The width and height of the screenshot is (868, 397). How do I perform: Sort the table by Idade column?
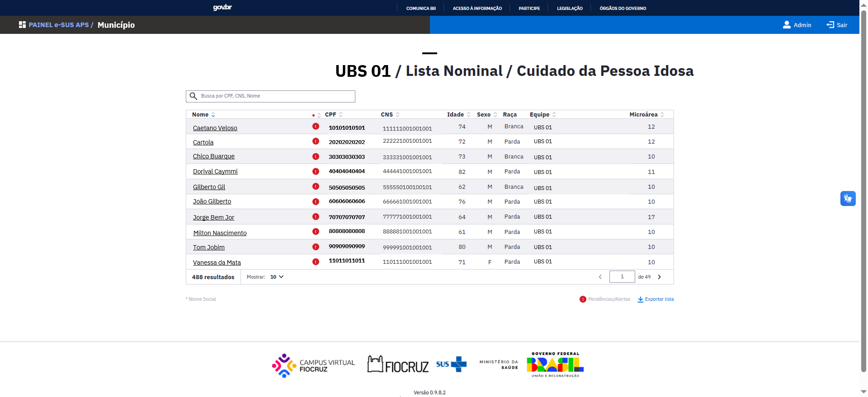(x=469, y=115)
